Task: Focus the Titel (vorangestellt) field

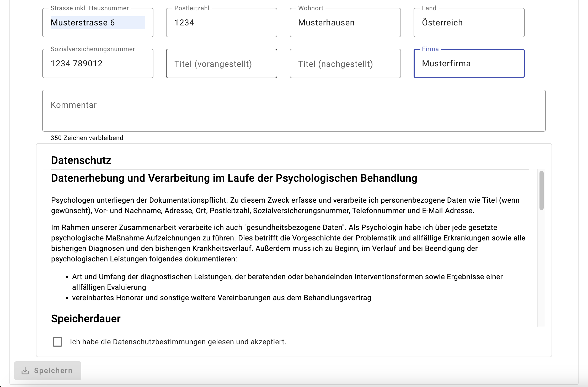Action: (x=221, y=63)
